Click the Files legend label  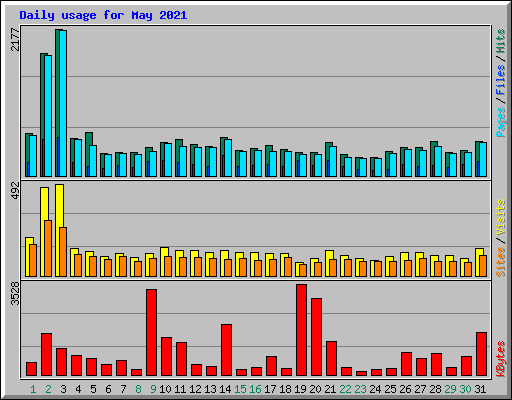(x=501, y=79)
